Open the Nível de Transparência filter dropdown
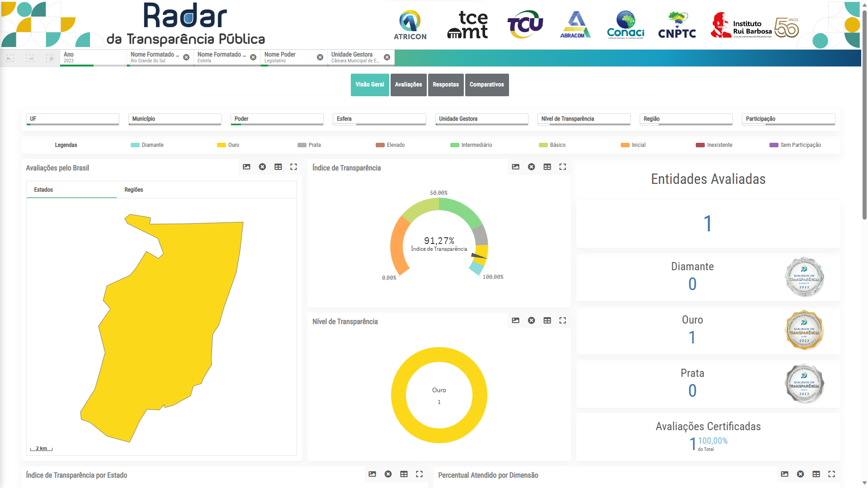 (x=584, y=119)
